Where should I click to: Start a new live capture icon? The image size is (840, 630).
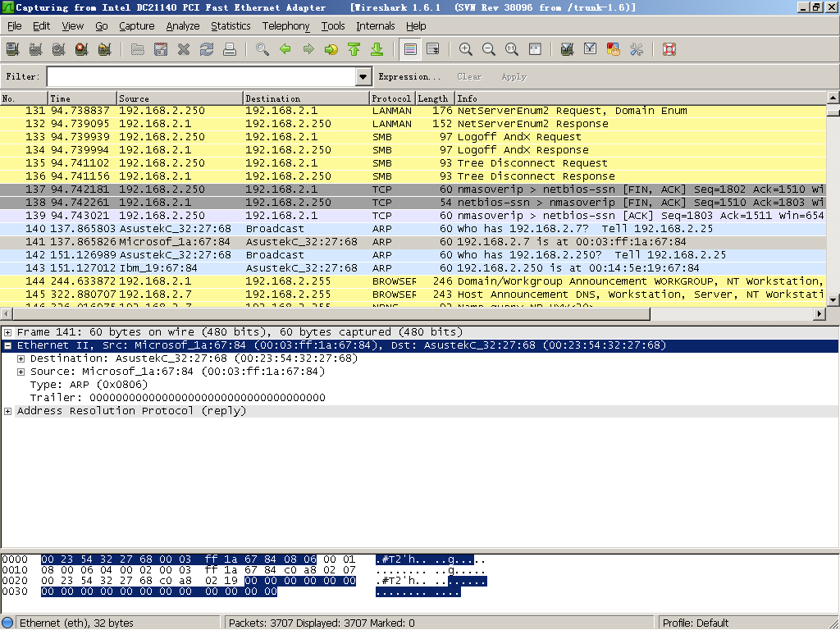(x=59, y=50)
